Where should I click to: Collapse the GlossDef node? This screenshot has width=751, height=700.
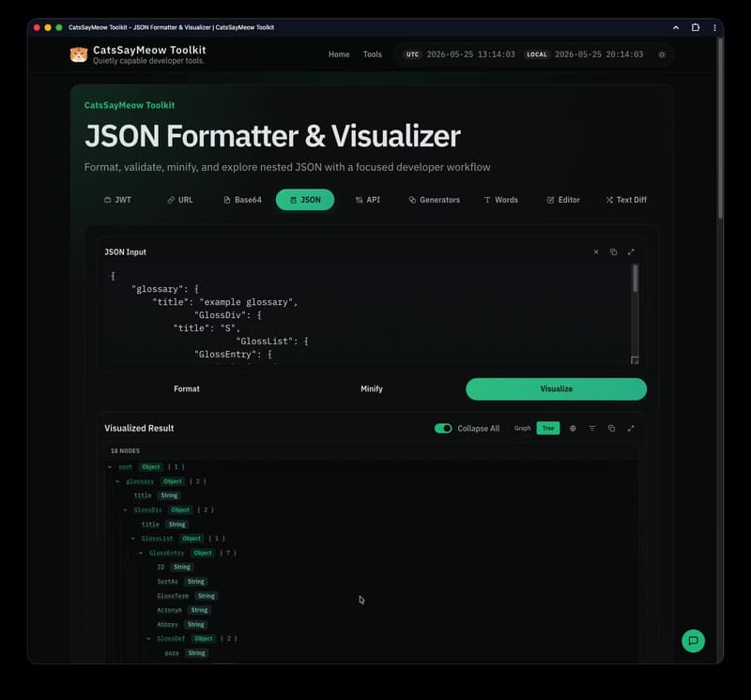[x=148, y=638]
